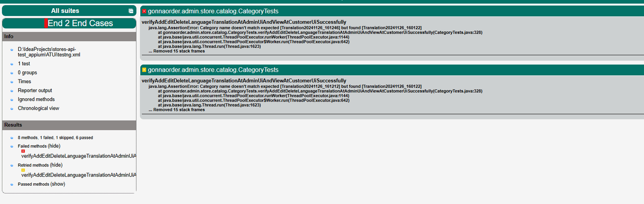Viewport: 644px width, 204px height.
Task: Click AssertionError line mentioning Translation20241126_161212
Action: [285, 86]
